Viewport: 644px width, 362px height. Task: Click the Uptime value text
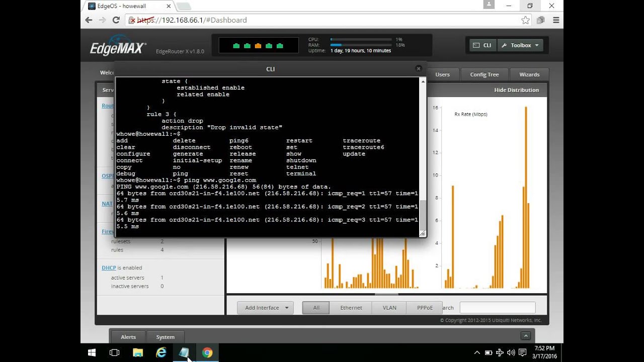click(361, 51)
